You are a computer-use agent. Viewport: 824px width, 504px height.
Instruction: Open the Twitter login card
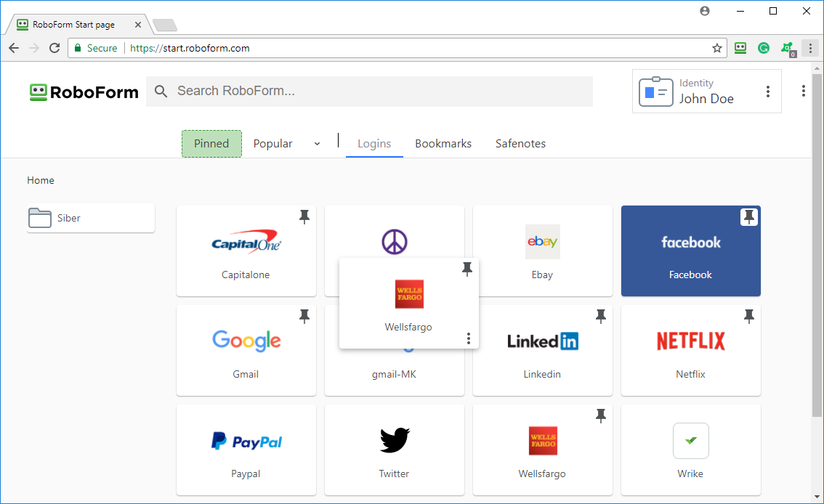point(394,450)
